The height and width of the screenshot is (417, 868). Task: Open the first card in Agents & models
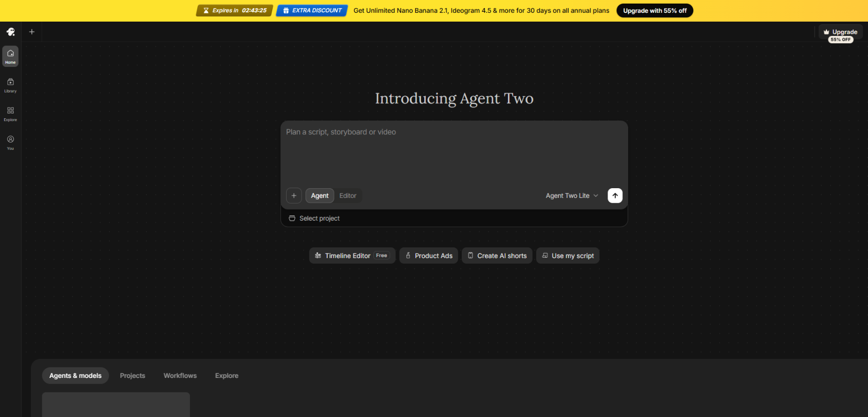click(x=116, y=405)
